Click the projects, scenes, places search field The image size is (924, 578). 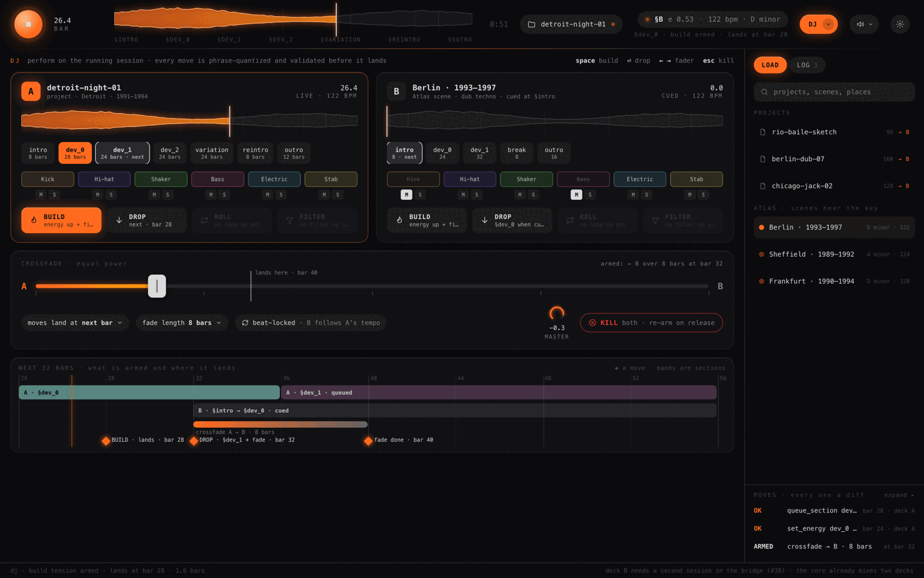834,92
